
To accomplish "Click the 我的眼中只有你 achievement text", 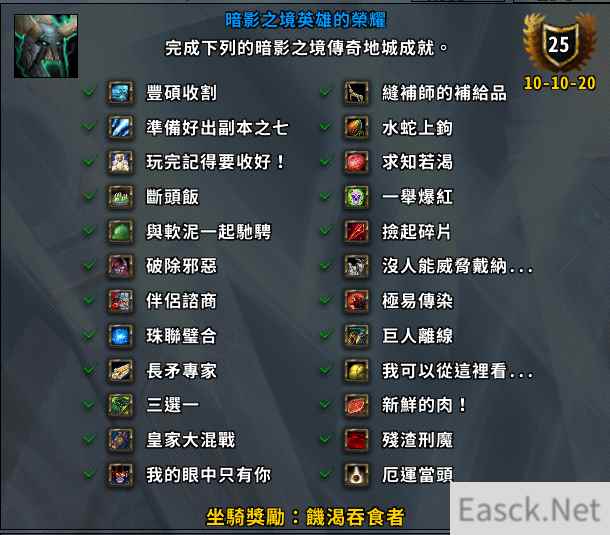I will pos(208,475).
